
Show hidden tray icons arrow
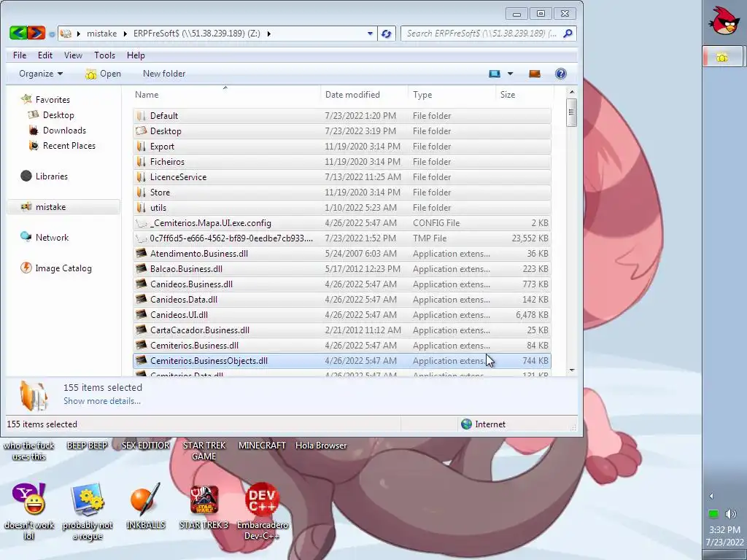click(711, 496)
